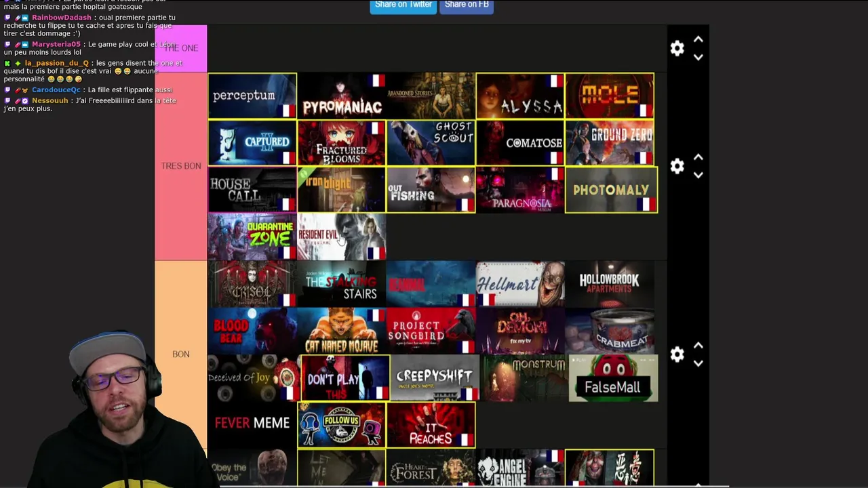Image resolution: width=868 pixels, height=488 pixels.
Task: Pick the Quarantine Zone game tile
Action: click(252, 237)
